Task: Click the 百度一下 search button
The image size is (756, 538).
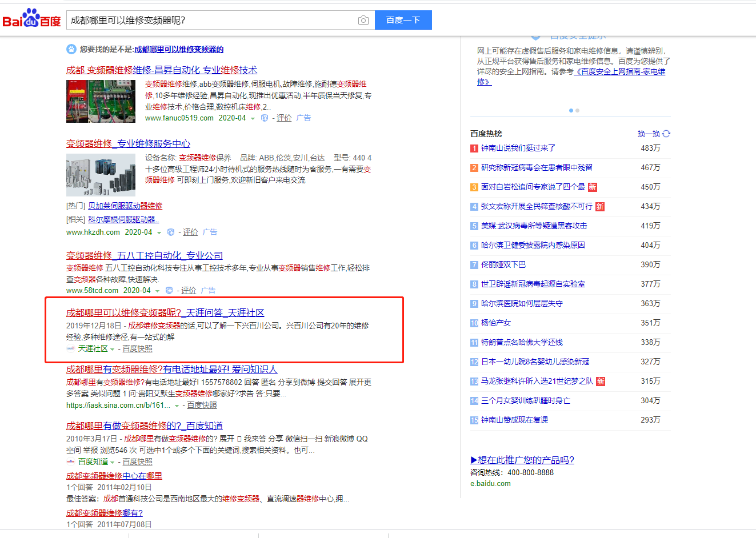Action: 403,20
